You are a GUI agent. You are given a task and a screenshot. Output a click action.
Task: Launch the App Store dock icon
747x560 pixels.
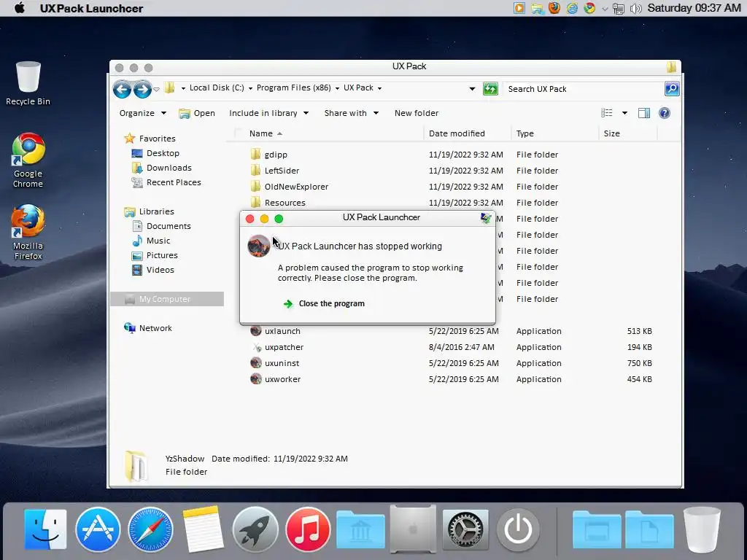(98, 529)
